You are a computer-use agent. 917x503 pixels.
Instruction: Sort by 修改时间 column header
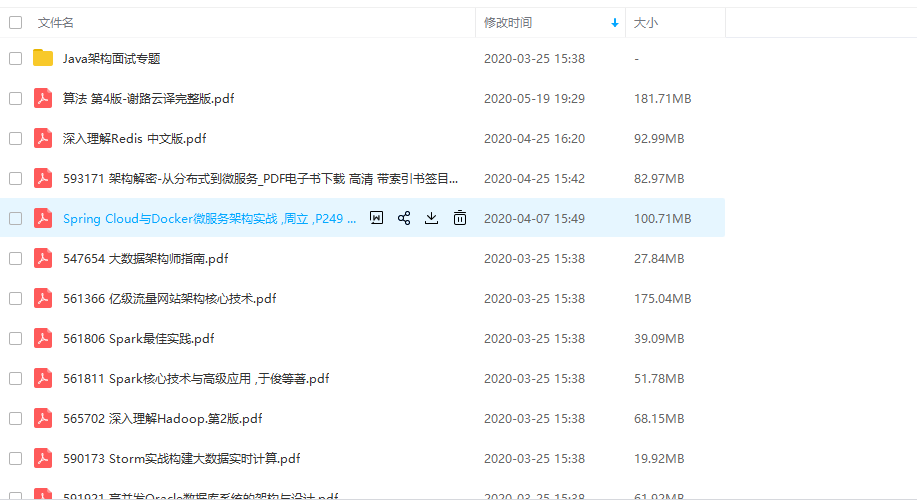(x=508, y=23)
